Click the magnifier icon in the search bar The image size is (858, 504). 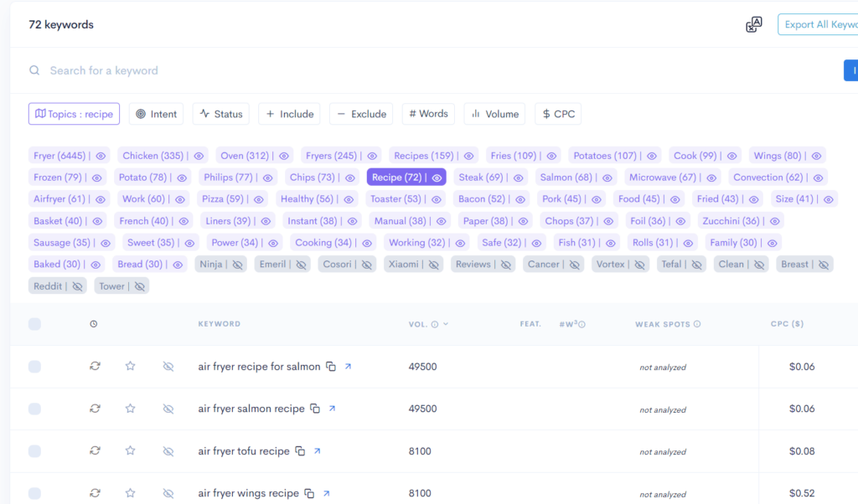click(34, 70)
